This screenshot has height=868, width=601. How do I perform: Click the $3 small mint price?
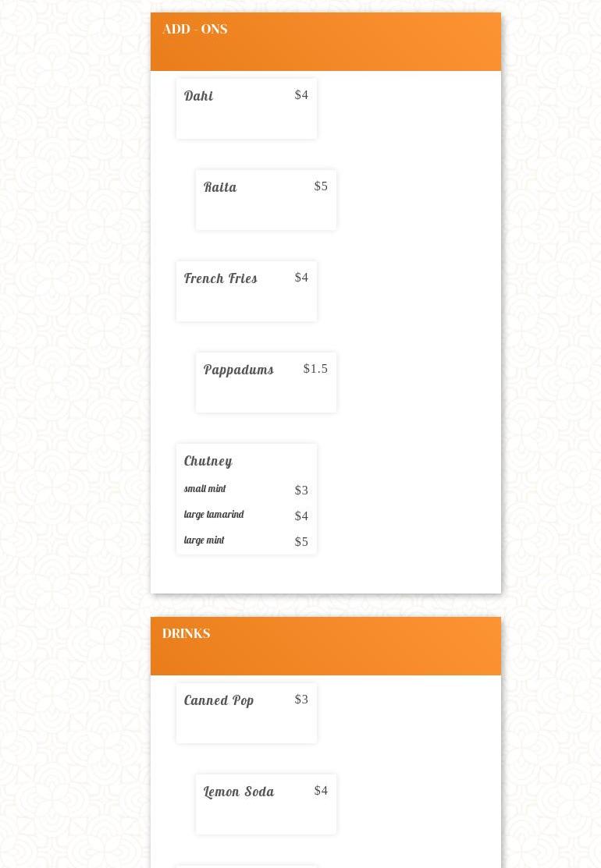(x=301, y=491)
